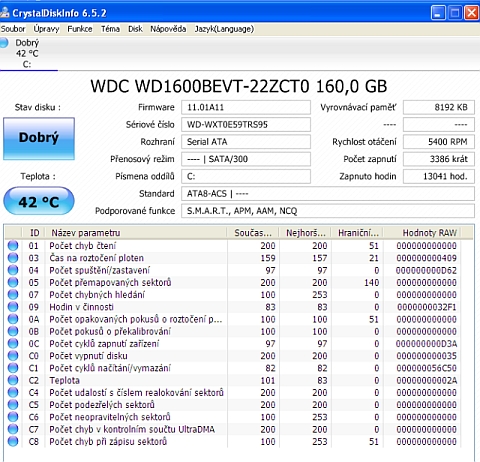
Task: Click status icon for Počet vypnutí disku
Action: click(x=13, y=356)
